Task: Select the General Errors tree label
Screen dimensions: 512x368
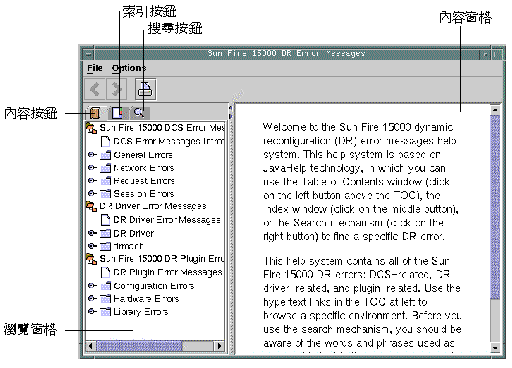Action: pos(143,155)
